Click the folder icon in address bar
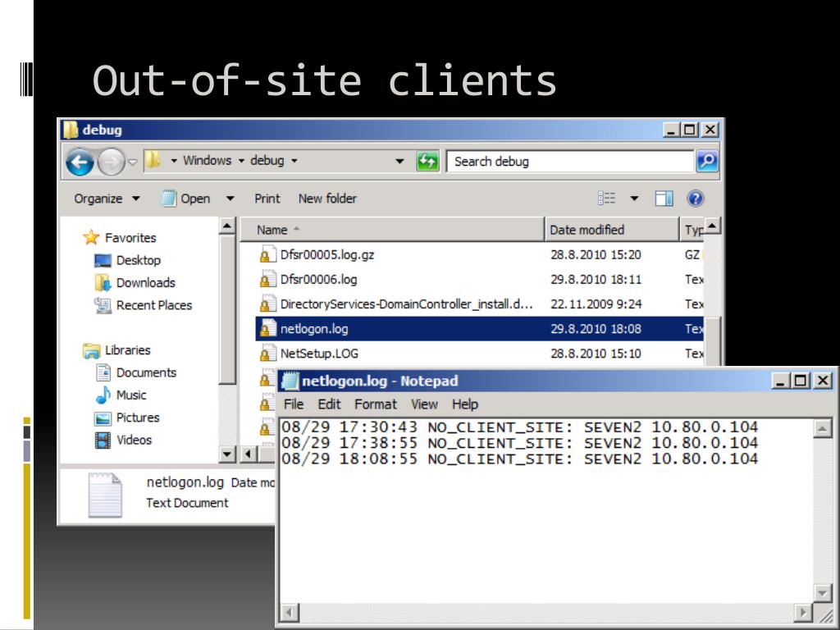The image size is (840, 630). [153, 160]
